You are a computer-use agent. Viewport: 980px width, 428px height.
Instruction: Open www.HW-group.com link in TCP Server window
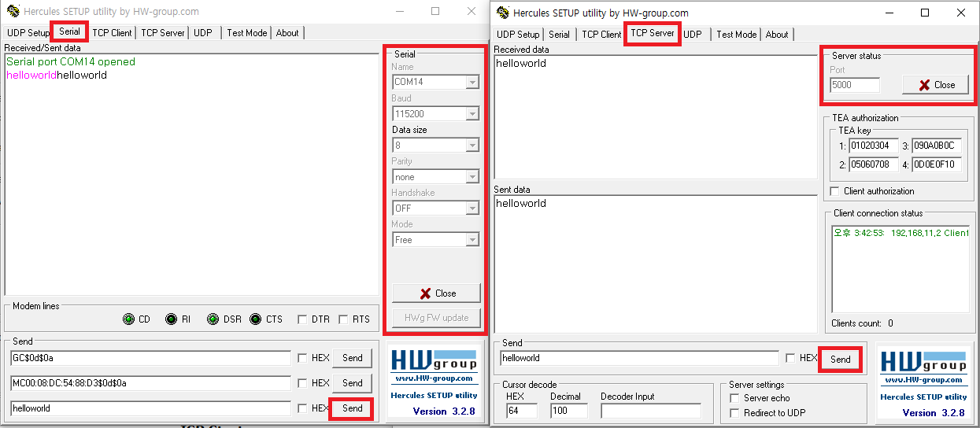pyautogui.click(x=923, y=379)
